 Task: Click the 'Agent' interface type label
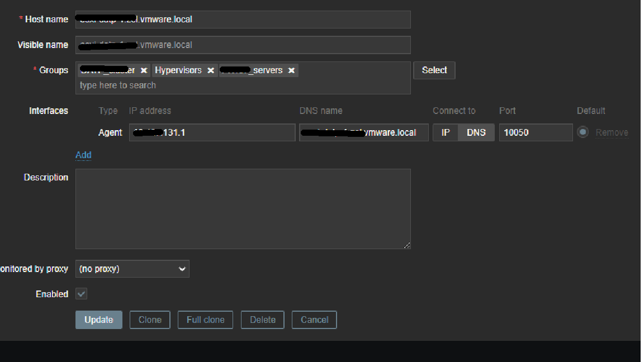(x=110, y=132)
